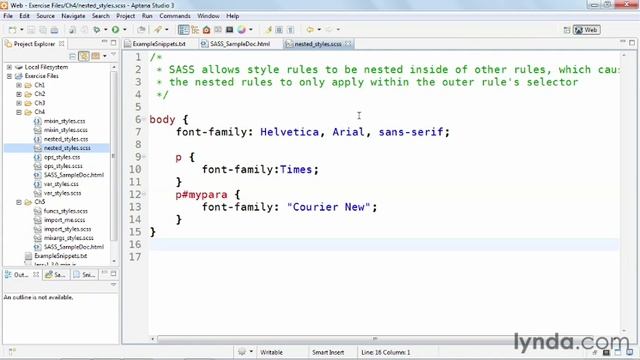Maximize the editor area

point(632,42)
